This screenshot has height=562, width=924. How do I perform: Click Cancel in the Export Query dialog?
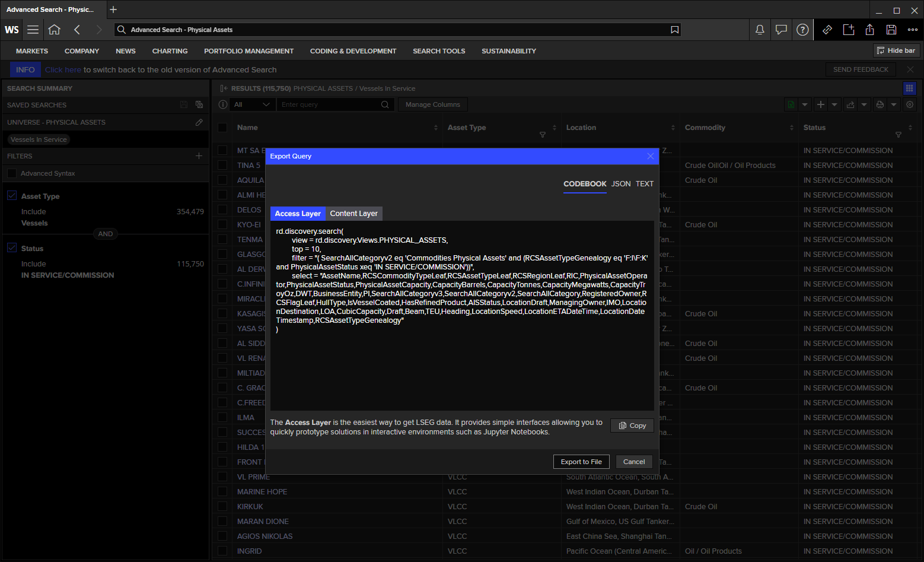(634, 462)
